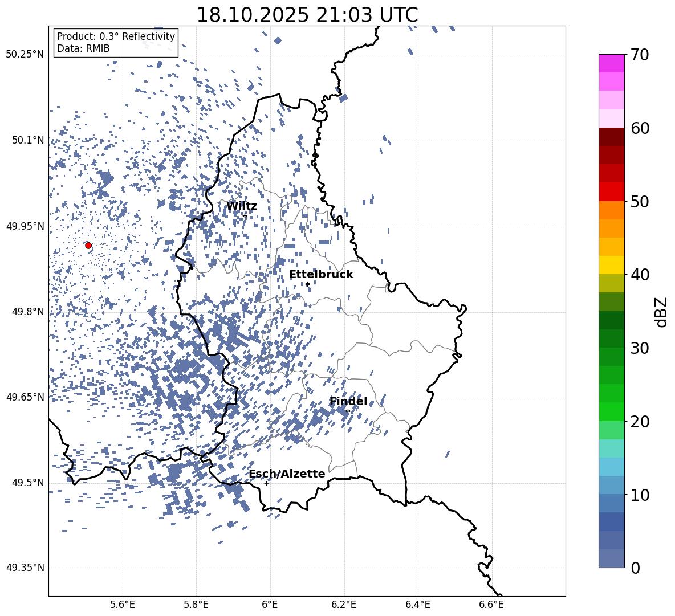Click the 50.1°N latitude label
675x616 pixels.
(x=27, y=140)
